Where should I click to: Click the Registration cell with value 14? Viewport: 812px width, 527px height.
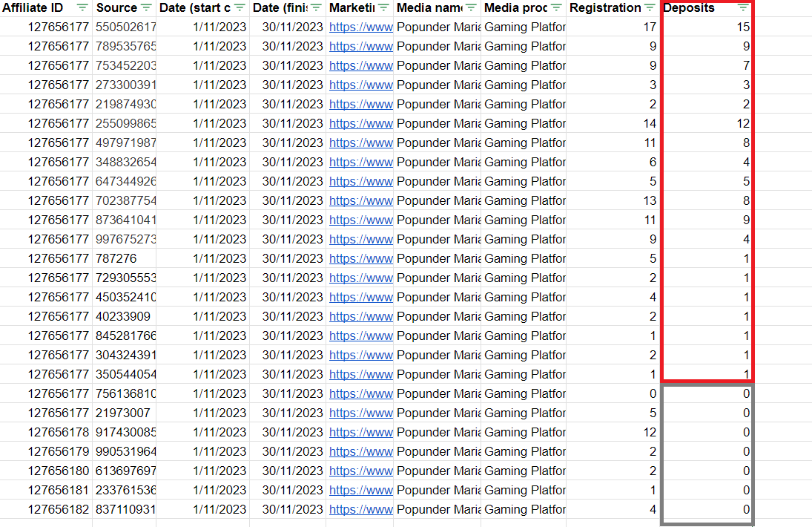pos(613,123)
